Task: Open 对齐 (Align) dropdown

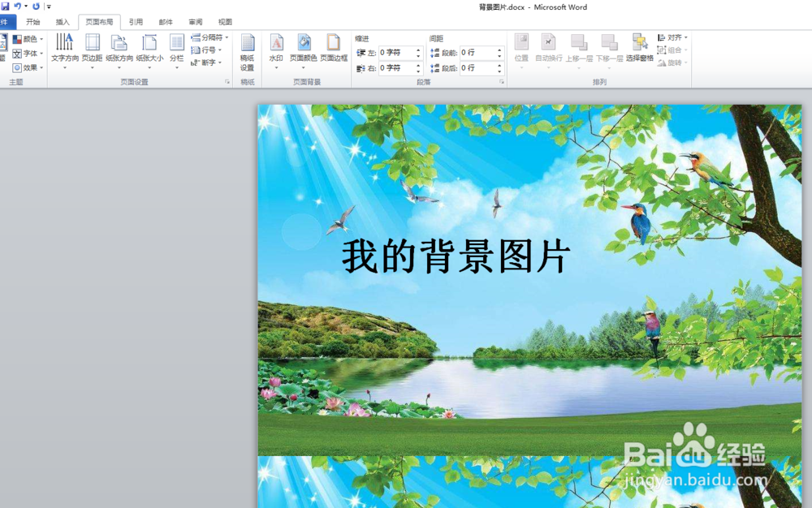Action: pos(672,37)
